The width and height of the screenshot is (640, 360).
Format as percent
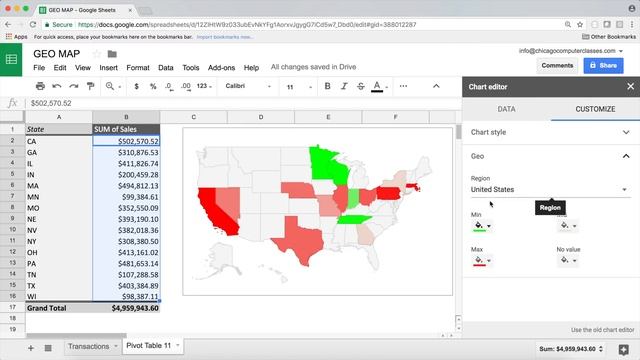coord(153,87)
